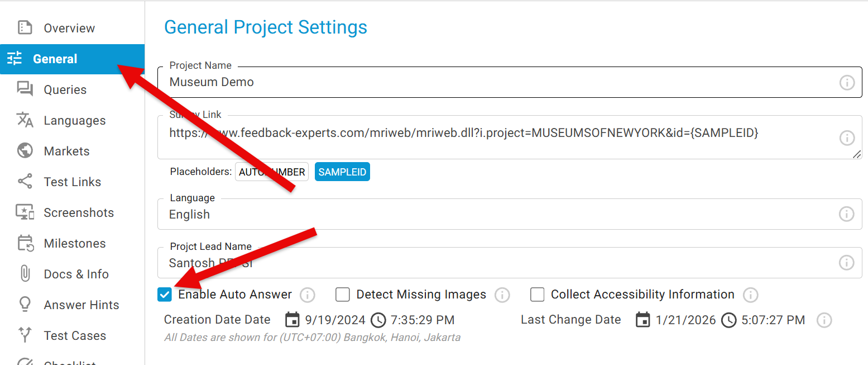Enable Detect Missing Images checkbox

(343, 295)
